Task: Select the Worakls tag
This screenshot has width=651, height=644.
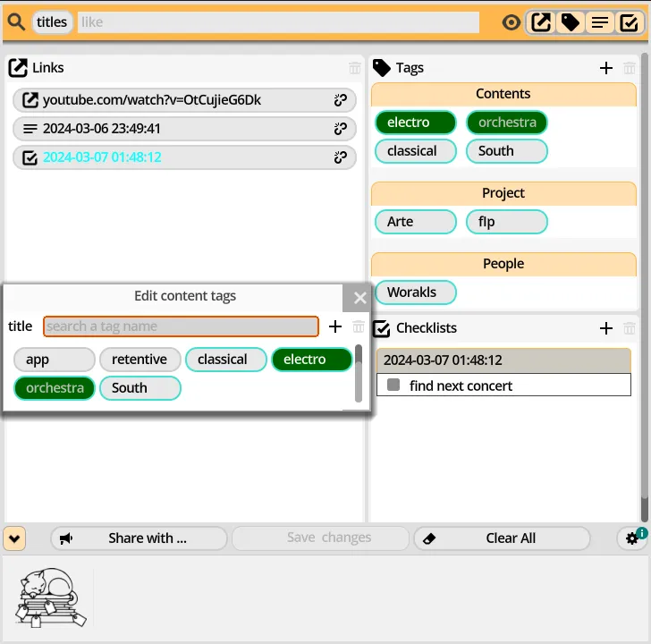Action: [x=416, y=292]
